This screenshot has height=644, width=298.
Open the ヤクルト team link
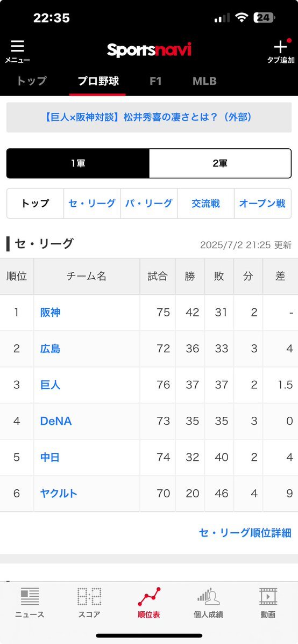(x=59, y=493)
